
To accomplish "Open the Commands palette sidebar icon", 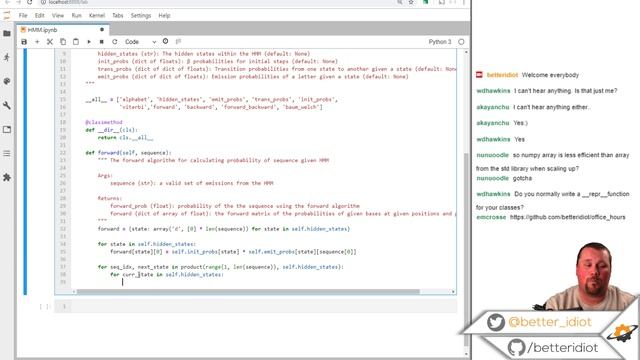I will click(7, 82).
